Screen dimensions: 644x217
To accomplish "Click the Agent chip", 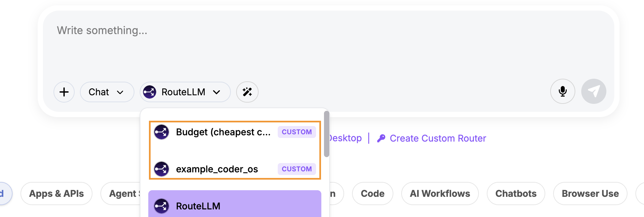I will click(x=121, y=194).
